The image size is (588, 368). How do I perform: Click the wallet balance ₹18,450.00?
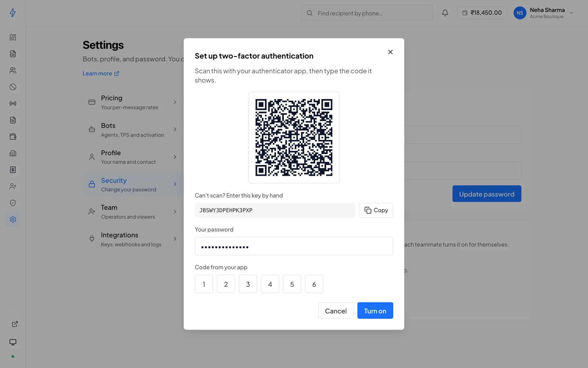click(482, 13)
